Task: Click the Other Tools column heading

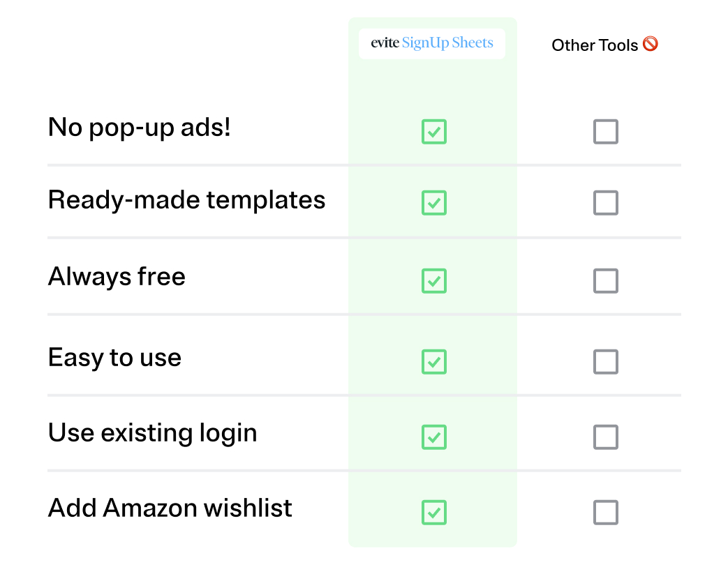Action: (595, 45)
